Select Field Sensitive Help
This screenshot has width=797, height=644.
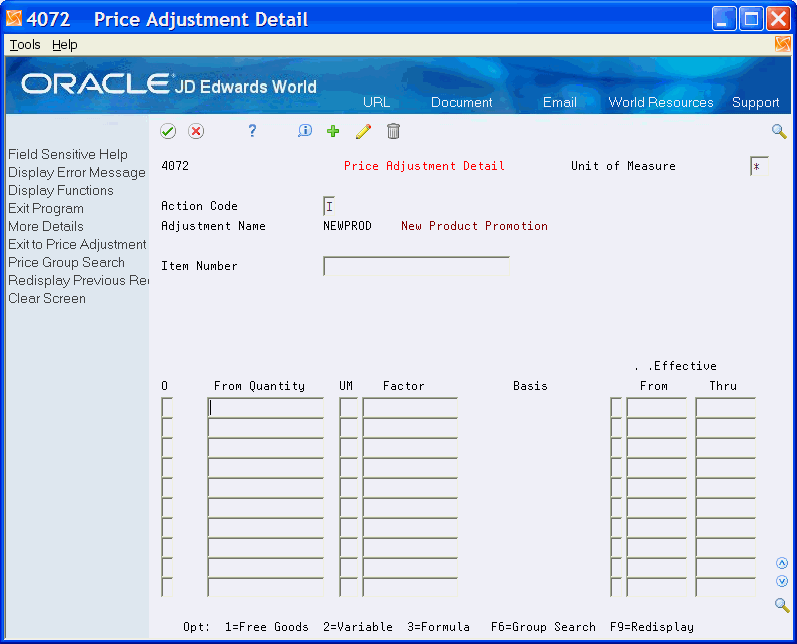click(68, 154)
